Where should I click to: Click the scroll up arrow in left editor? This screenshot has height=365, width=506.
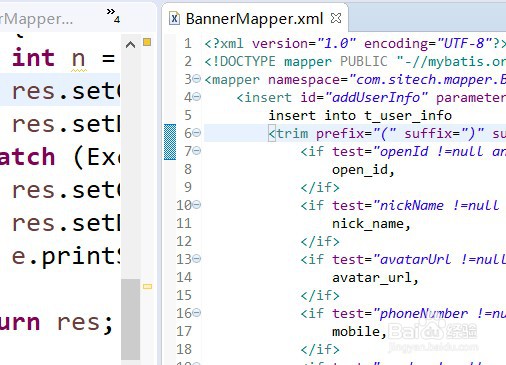tap(130, 45)
